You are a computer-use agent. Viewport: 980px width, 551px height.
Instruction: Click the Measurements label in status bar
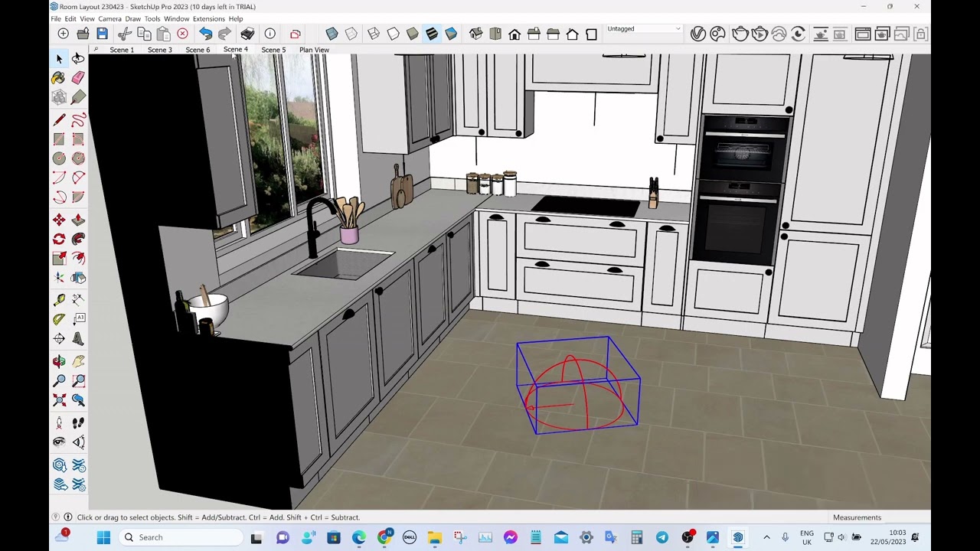click(x=857, y=517)
